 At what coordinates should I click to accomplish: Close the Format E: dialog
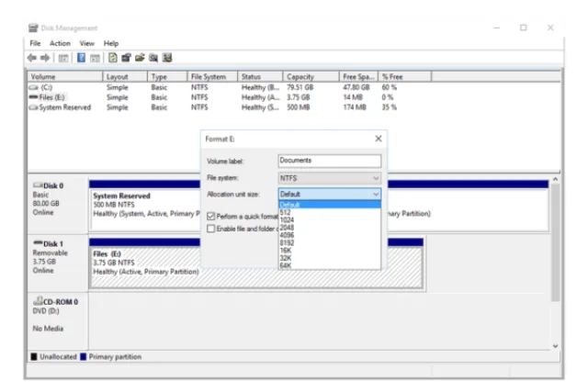pyautogui.click(x=379, y=139)
